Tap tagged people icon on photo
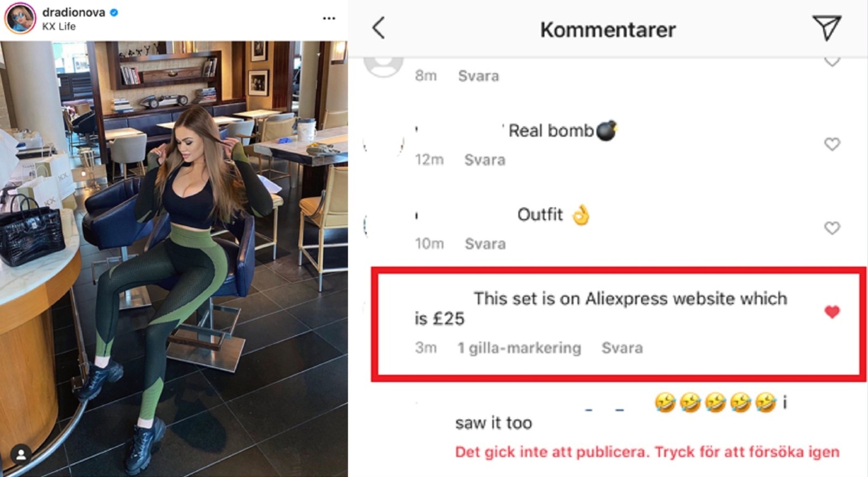868x477 pixels. pyautogui.click(x=21, y=455)
